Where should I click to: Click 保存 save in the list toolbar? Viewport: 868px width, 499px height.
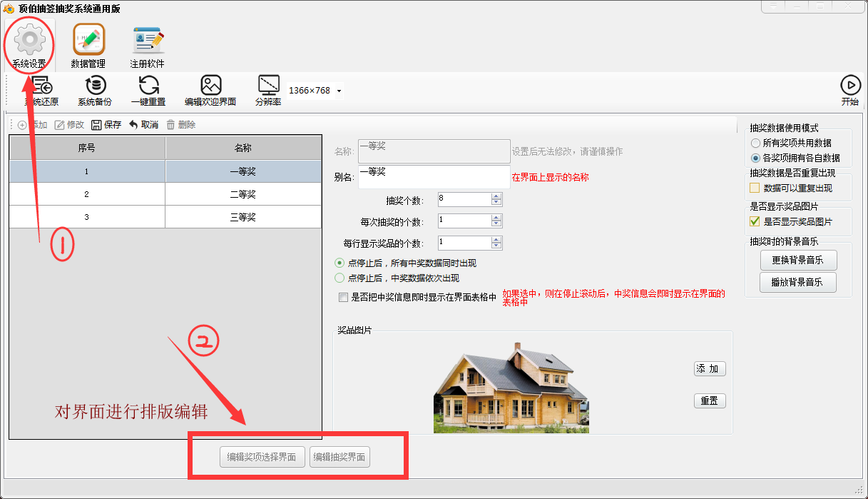coord(106,125)
